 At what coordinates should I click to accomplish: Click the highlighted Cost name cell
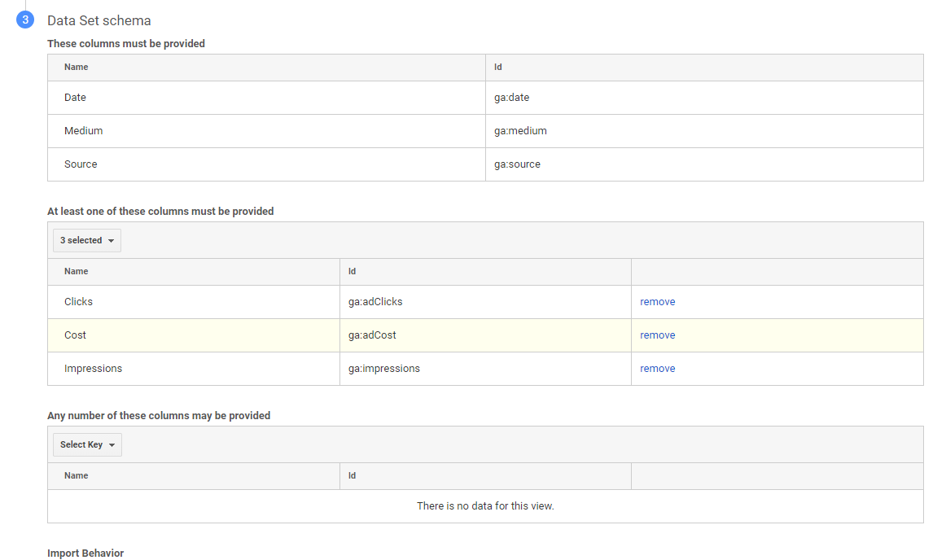(x=75, y=335)
